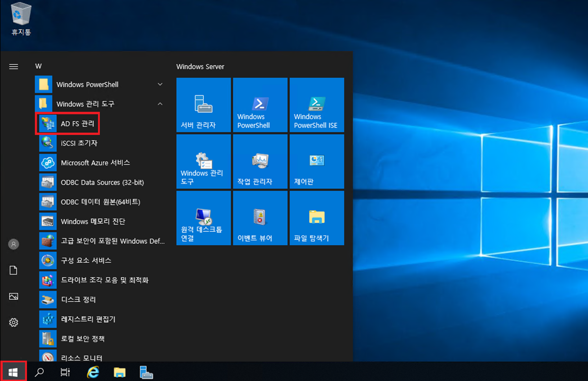Open 고급 보안이 포함된 Windows Defender item
Screen dimensions: 588x381
pyautogui.click(x=102, y=241)
